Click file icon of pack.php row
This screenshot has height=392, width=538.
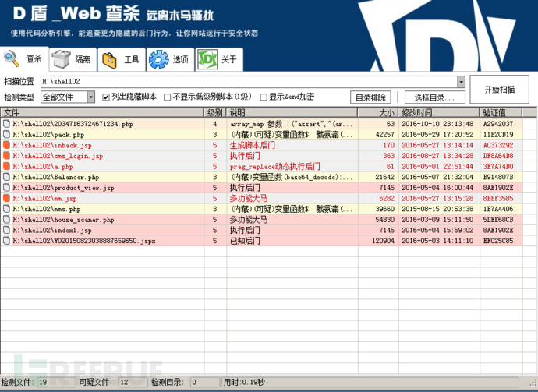pos(6,135)
